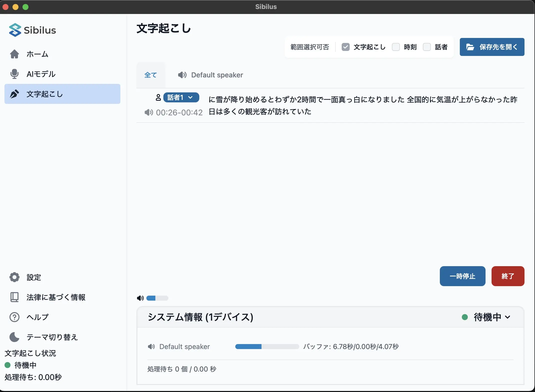
Task: Open ヘルプ in sidebar
Action: (x=62, y=317)
